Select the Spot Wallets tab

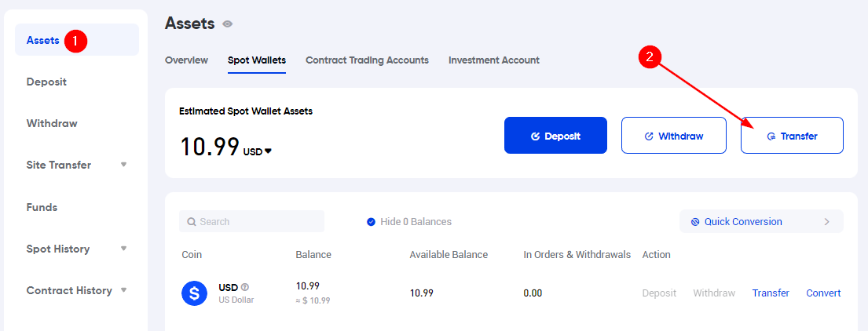pyautogui.click(x=257, y=60)
